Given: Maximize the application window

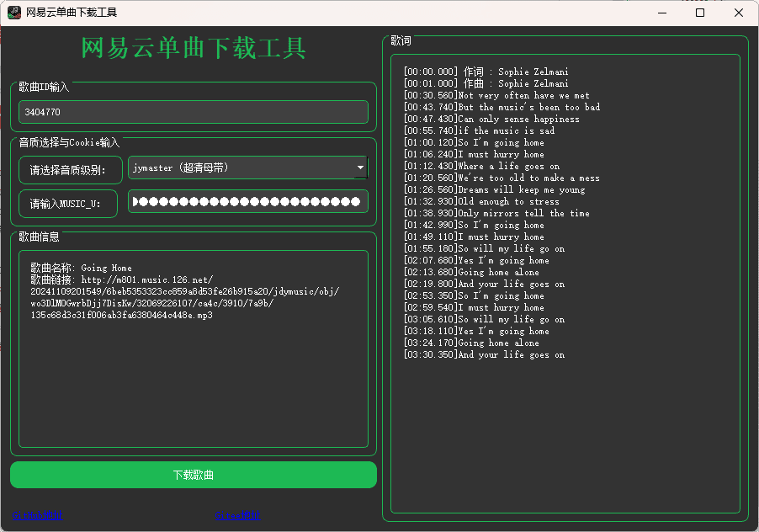Looking at the screenshot, I should tap(700, 13).
